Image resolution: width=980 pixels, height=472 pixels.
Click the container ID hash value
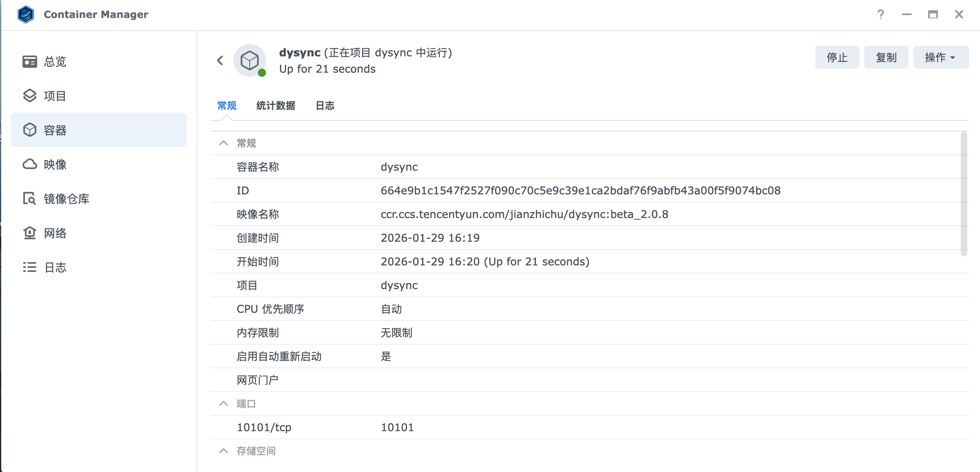coord(580,191)
